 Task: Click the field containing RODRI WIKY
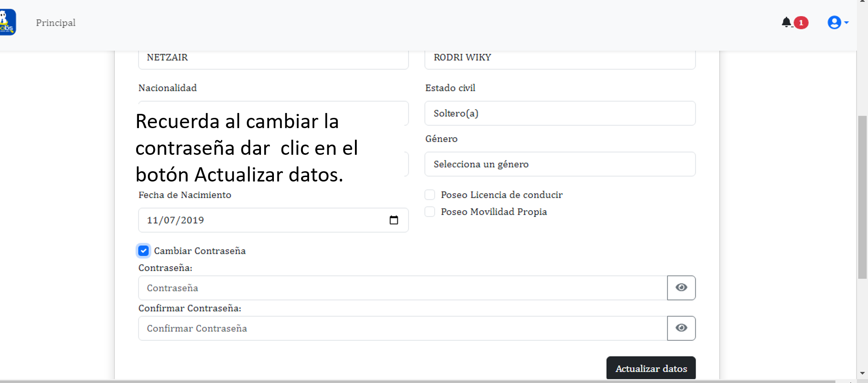[560, 59]
